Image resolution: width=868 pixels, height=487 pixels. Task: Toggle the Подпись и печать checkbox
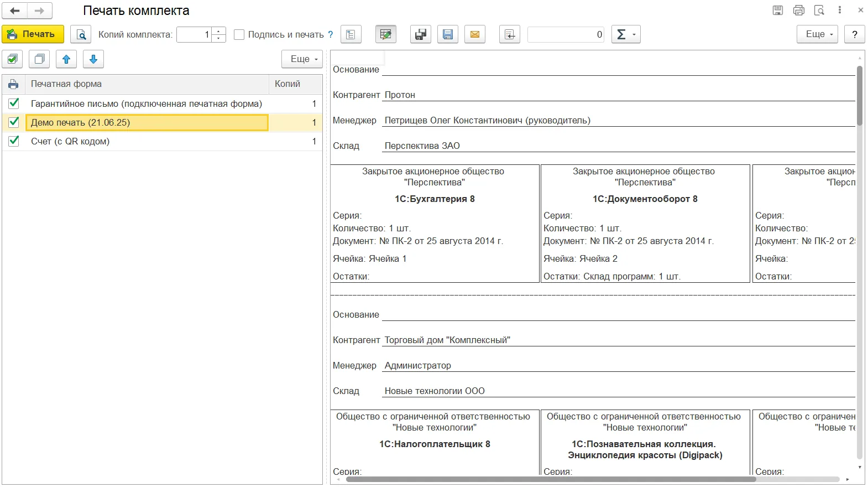click(x=239, y=34)
